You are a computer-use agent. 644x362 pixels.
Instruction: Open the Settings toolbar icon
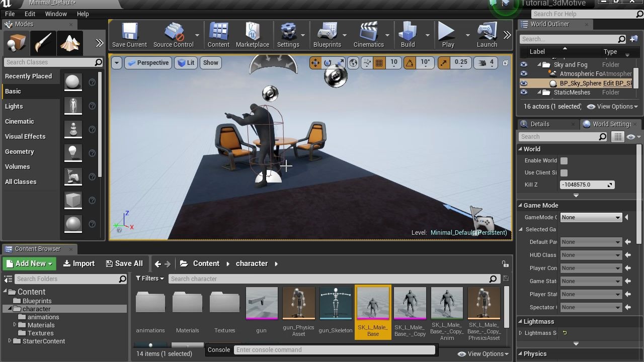pyautogui.click(x=288, y=35)
